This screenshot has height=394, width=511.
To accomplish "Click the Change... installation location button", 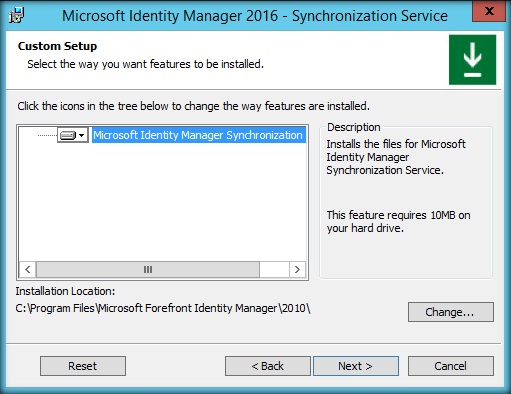I will (451, 312).
